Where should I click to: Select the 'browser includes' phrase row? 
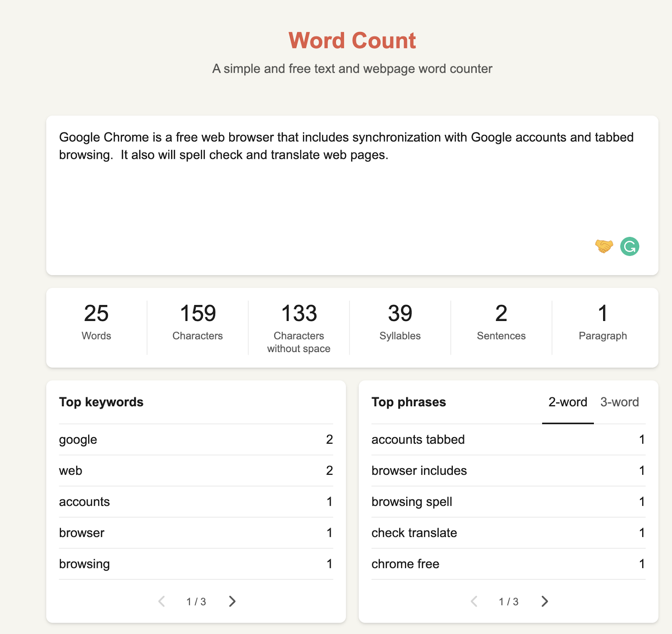tap(509, 471)
